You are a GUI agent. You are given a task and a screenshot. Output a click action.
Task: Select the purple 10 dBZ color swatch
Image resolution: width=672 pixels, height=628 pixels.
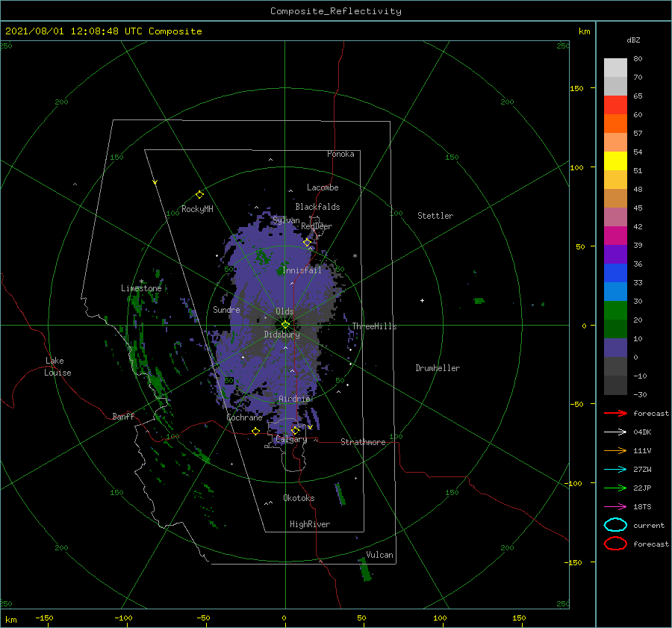click(615, 348)
